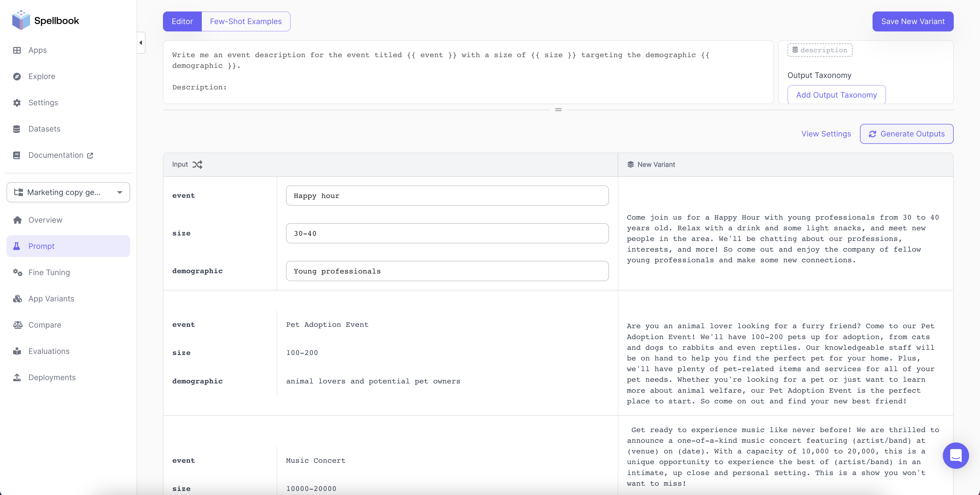Open Datasets via database stack icon

coord(17,129)
